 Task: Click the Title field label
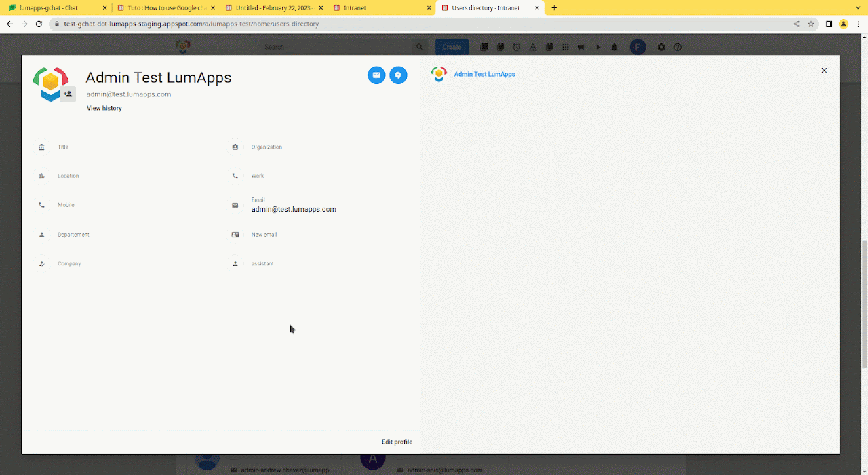tap(63, 147)
